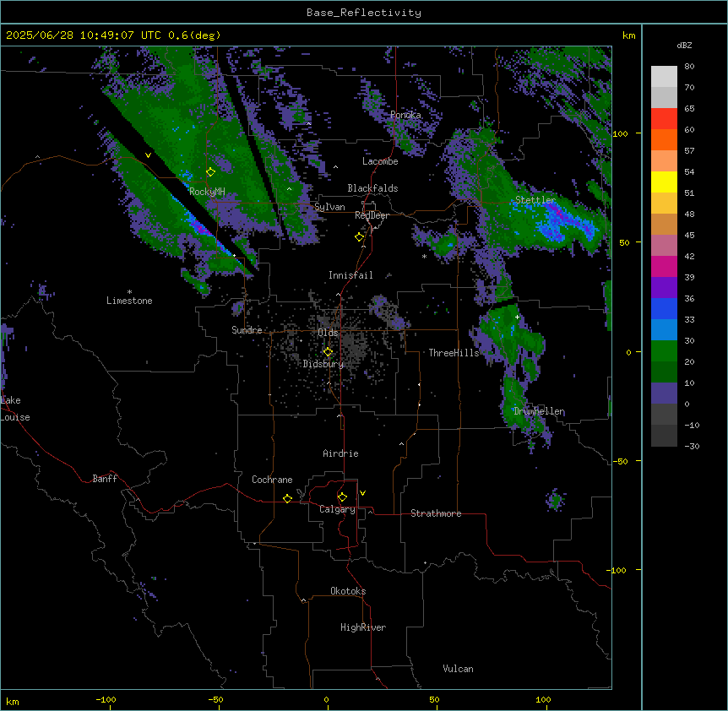Click the yellow diamond marker above Calgary label
This screenshot has height=711, width=728.
point(342,497)
